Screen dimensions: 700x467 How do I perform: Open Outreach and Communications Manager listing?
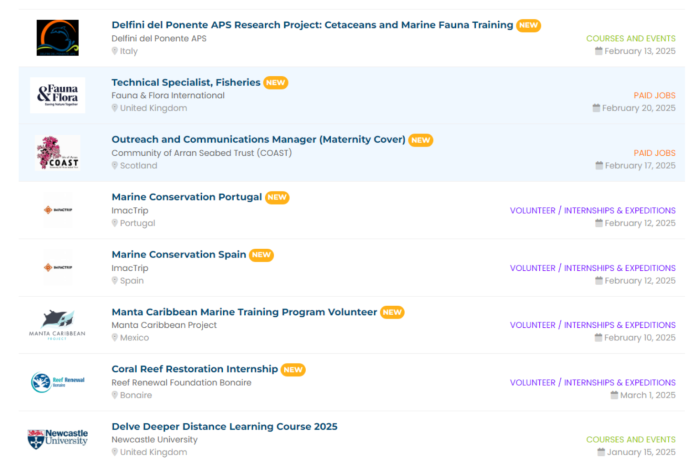pos(258,140)
